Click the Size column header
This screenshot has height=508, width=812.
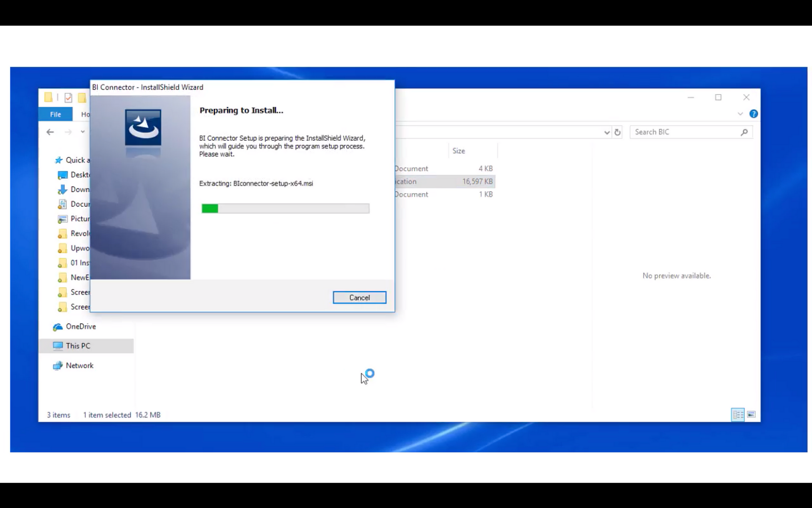coord(459,151)
